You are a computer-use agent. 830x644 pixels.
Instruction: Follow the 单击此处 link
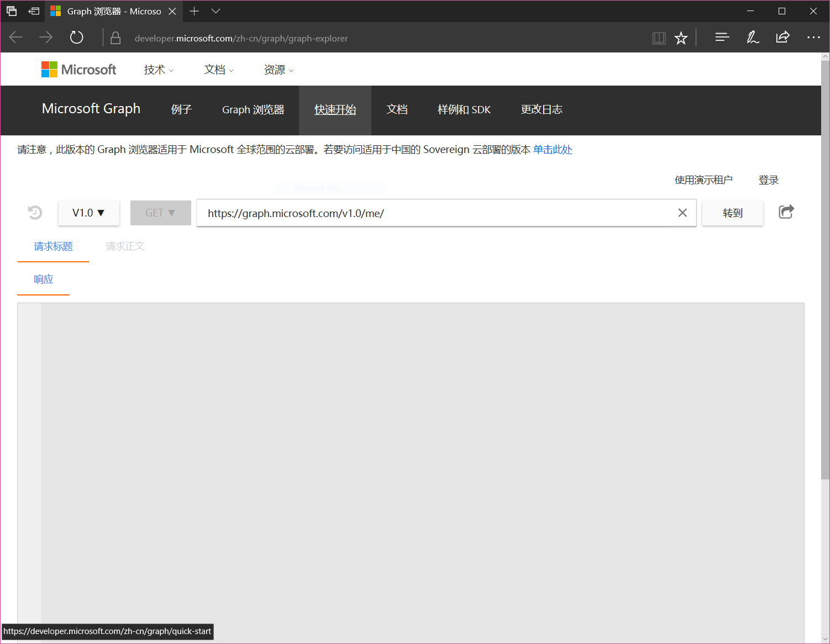click(x=552, y=150)
